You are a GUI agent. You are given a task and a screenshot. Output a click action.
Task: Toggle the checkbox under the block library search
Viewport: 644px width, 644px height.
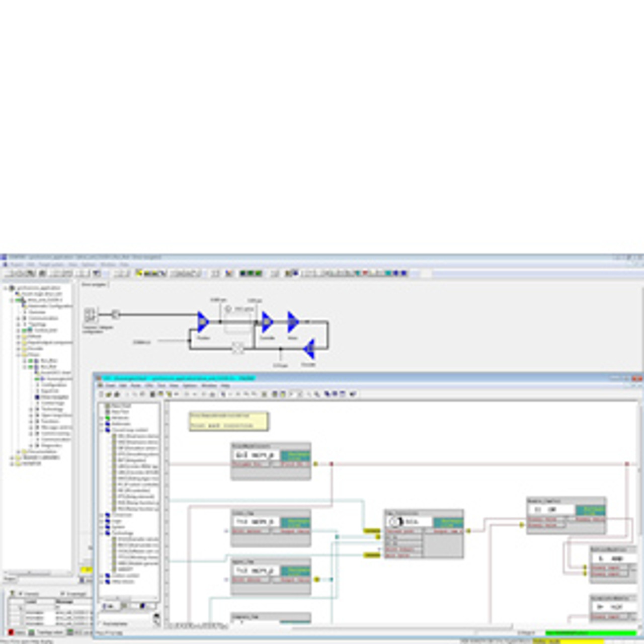click(101, 623)
